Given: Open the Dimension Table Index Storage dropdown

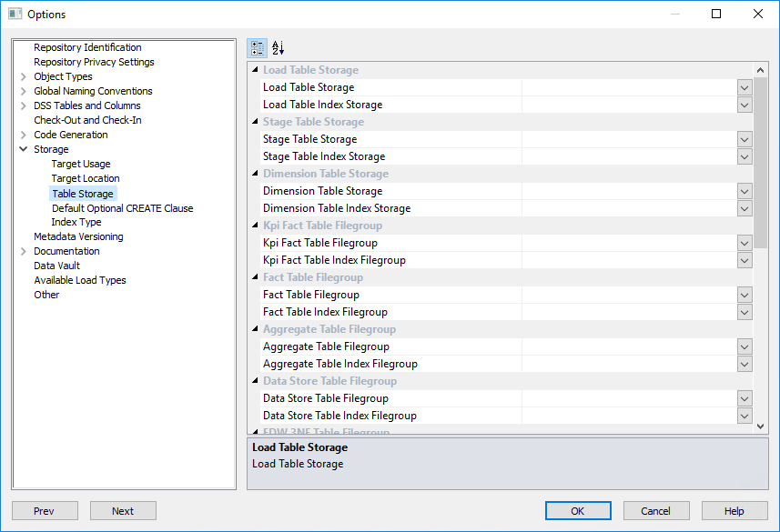Looking at the screenshot, I should [x=745, y=208].
